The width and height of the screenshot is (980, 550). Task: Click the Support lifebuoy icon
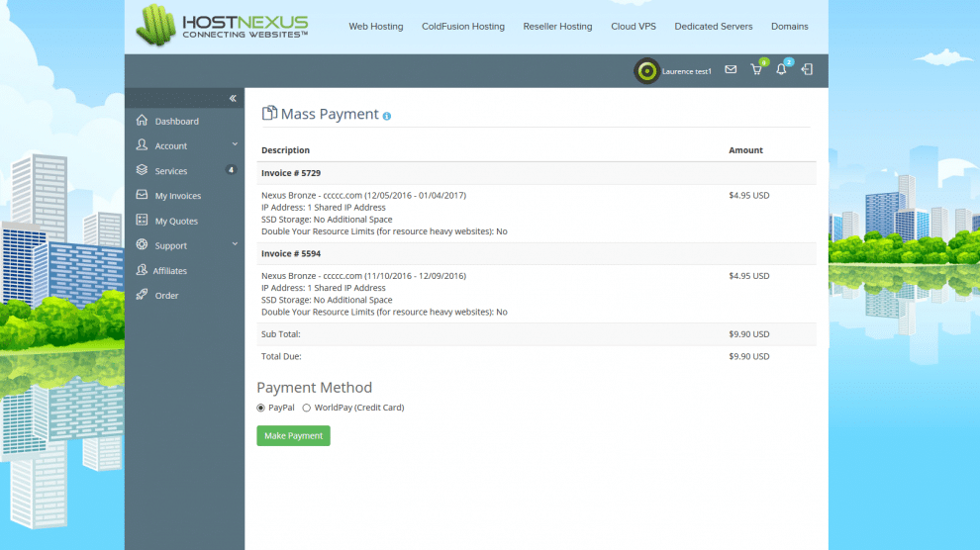(142, 244)
